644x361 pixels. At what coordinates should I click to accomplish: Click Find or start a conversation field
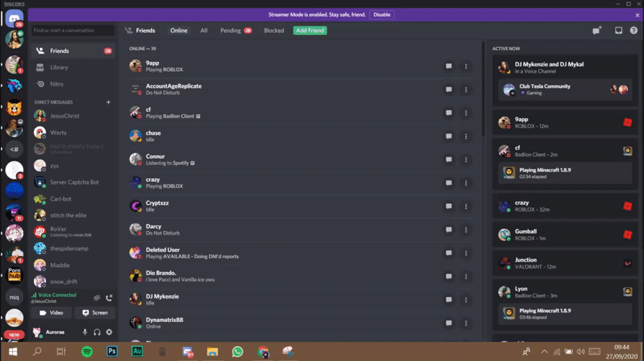click(73, 30)
